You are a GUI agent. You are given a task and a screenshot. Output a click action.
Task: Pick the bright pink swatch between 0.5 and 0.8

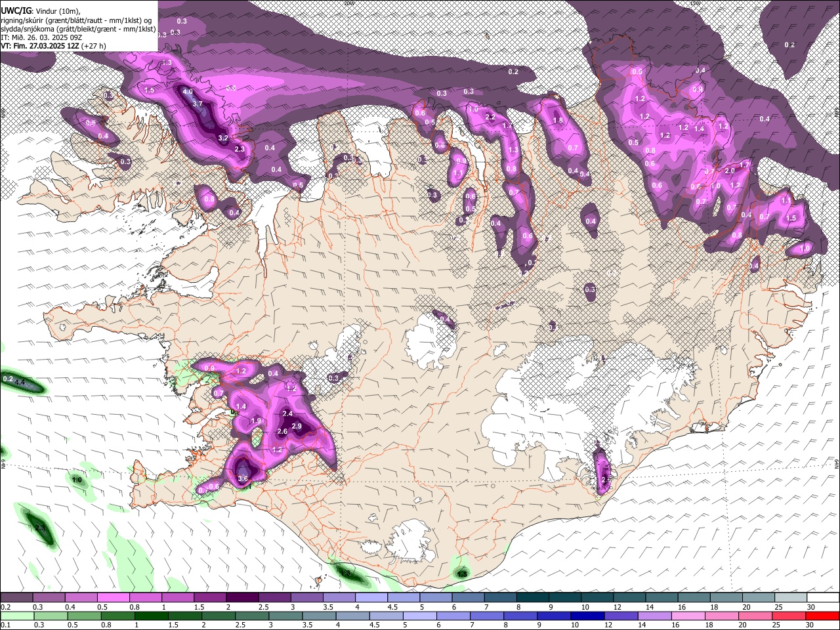114,598
